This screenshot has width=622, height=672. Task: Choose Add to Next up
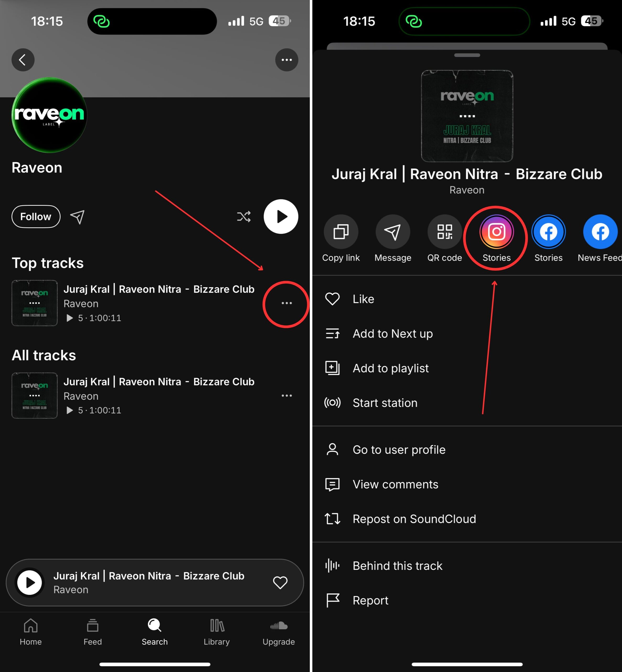pos(467,333)
